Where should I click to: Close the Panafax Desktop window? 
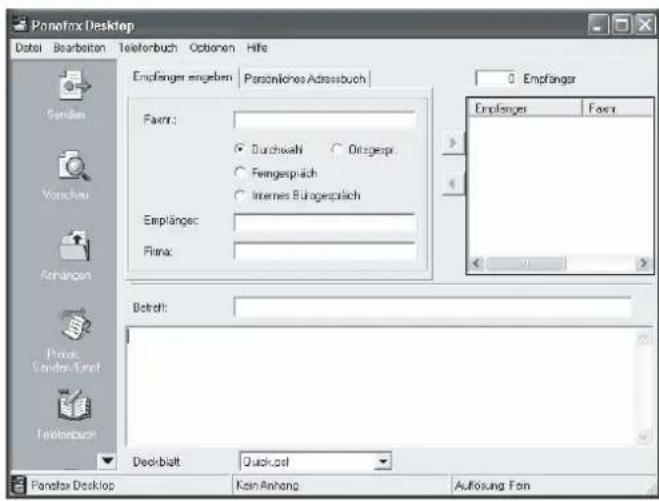pos(644,25)
